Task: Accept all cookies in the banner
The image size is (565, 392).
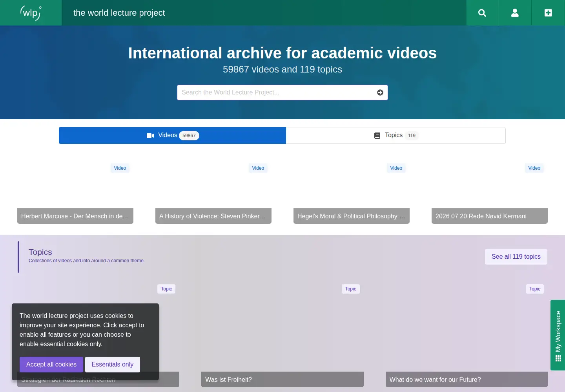Action: pos(51,364)
